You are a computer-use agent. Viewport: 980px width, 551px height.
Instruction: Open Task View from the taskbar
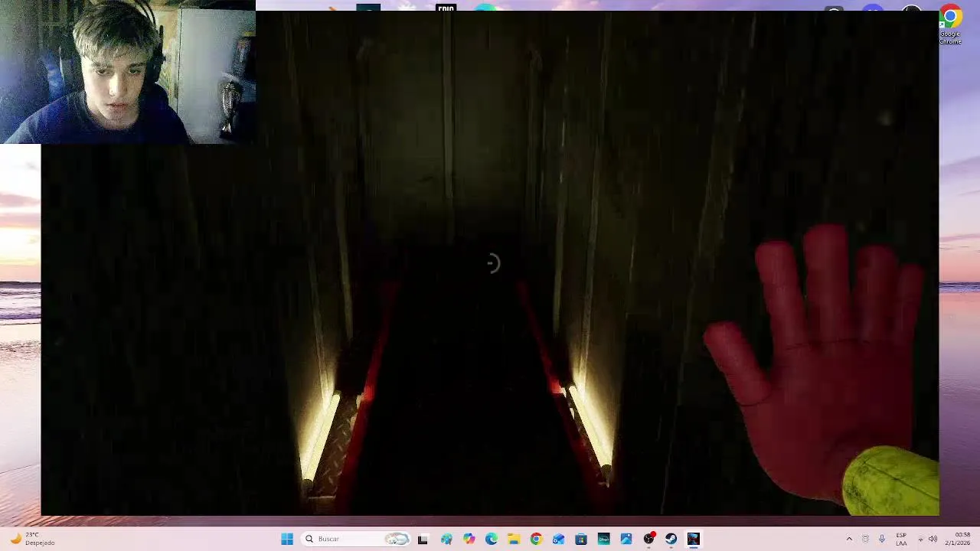point(423,539)
